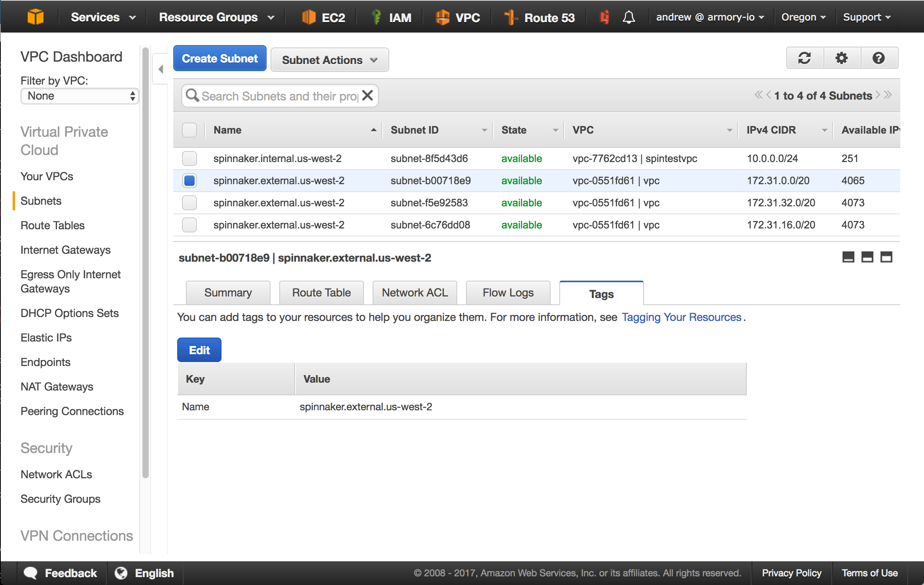Switch to the Route Table tab

pyautogui.click(x=321, y=293)
